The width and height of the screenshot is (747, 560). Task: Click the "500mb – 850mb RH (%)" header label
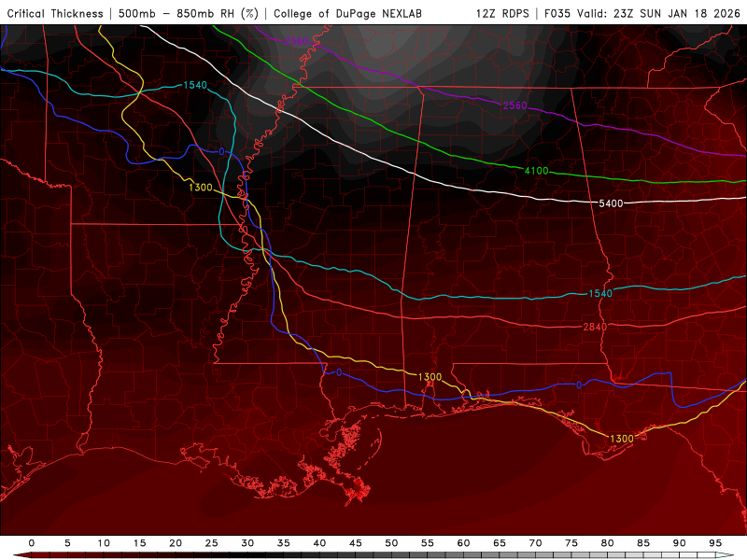pos(189,14)
